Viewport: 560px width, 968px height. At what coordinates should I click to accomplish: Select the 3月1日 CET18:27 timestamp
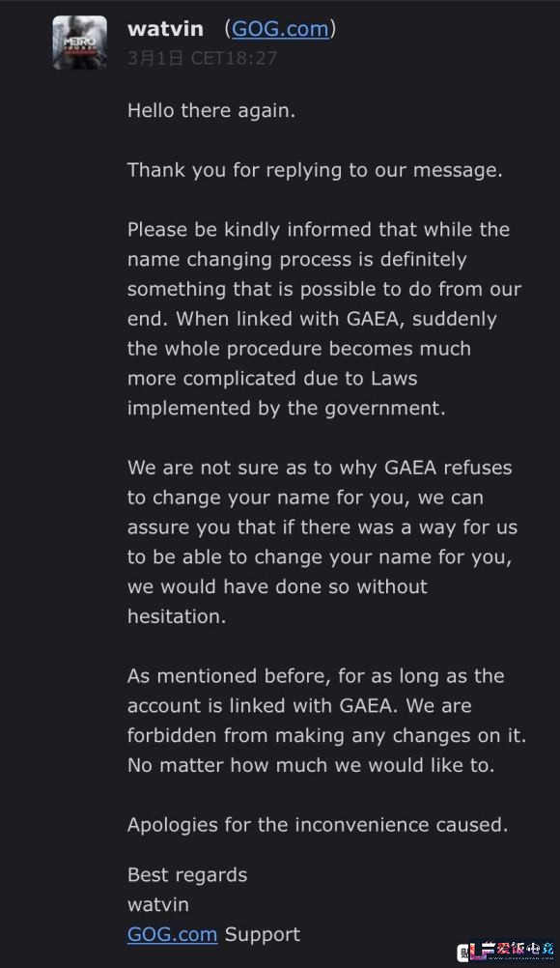click(x=203, y=58)
